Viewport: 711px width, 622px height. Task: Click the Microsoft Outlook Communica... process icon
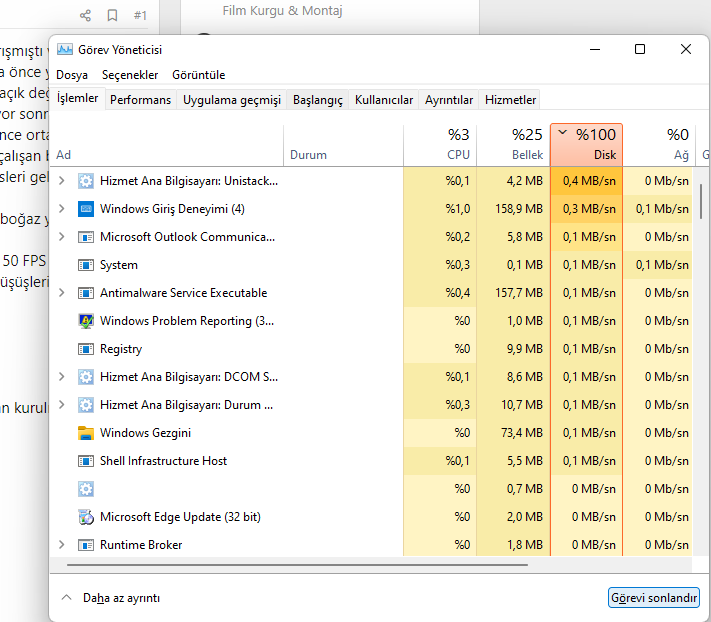coord(86,237)
